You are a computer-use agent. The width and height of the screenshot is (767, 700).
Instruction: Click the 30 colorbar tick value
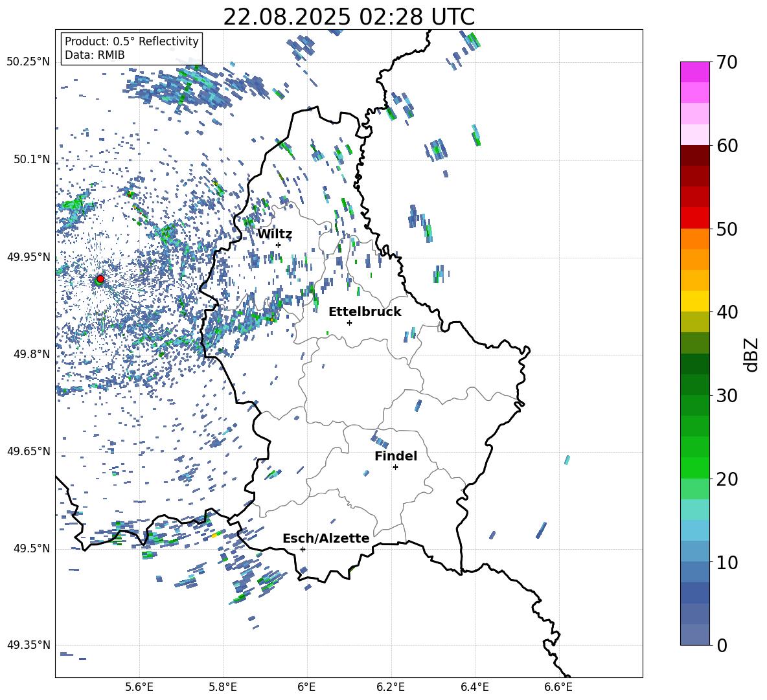point(727,396)
